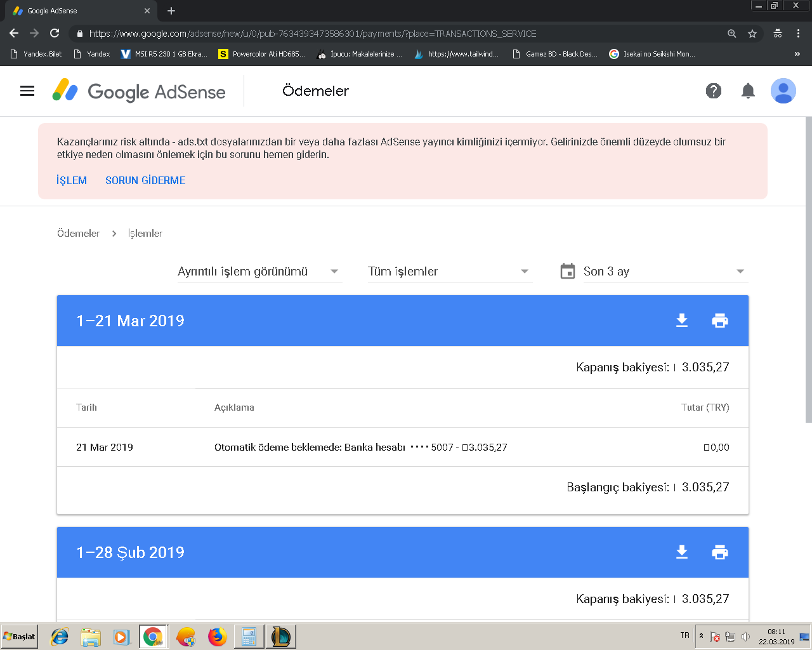Open the Son 3 ay date range dropdown
This screenshot has width=812, height=650.
click(x=665, y=272)
